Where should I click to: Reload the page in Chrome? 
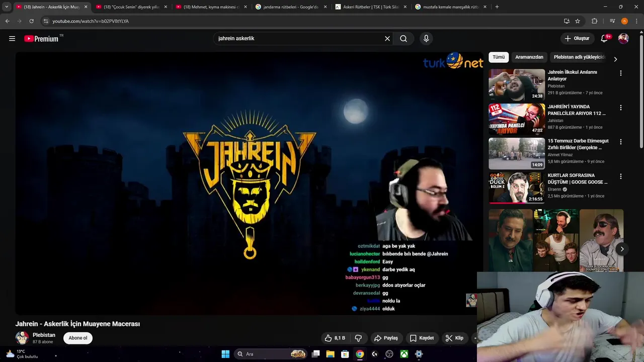(31, 21)
